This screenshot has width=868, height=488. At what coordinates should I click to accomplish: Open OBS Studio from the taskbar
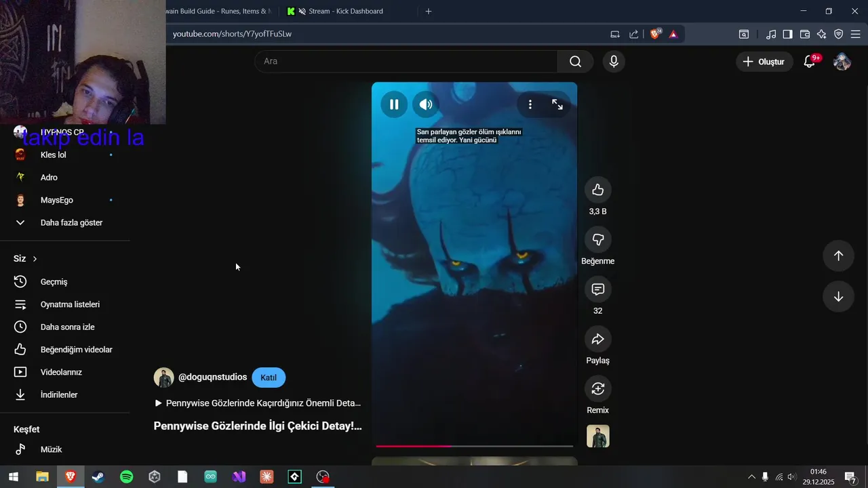(x=323, y=477)
